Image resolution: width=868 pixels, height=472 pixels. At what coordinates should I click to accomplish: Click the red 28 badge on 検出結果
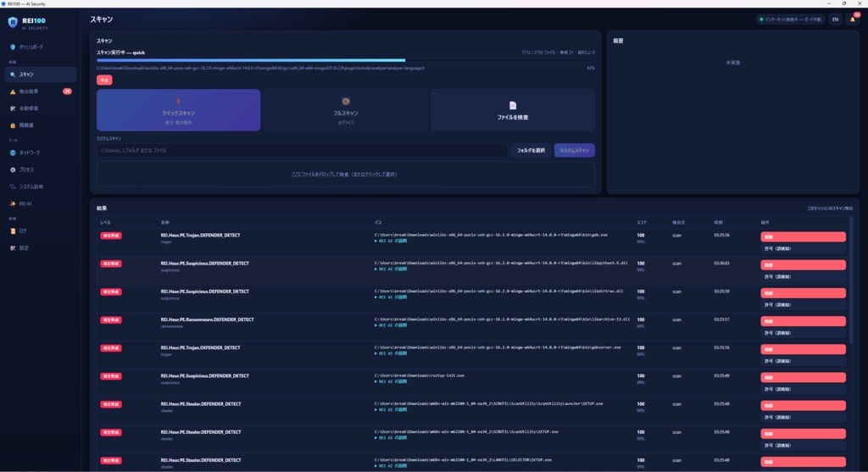pyautogui.click(x=67, y=92)
